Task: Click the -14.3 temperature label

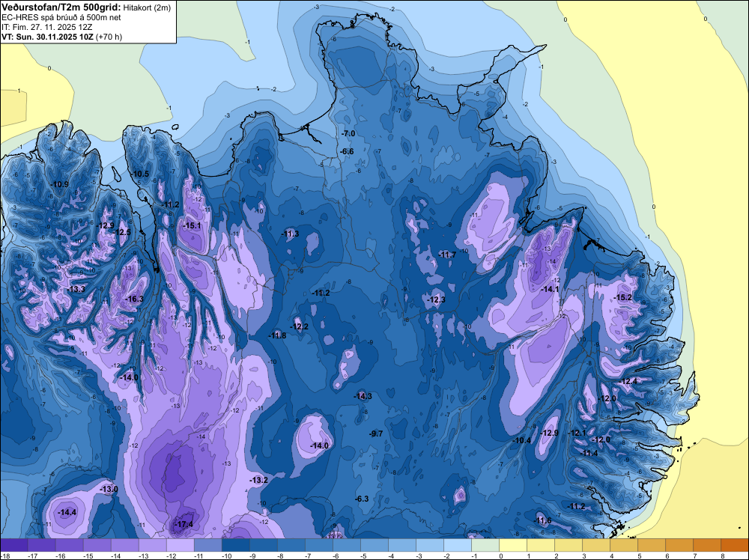Action: pyautogui.click(x=363, y=396)
